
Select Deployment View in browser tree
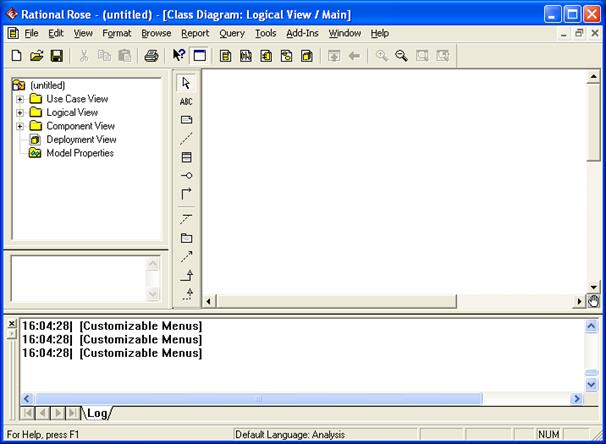pyautogui.click(x=81, y=139)
